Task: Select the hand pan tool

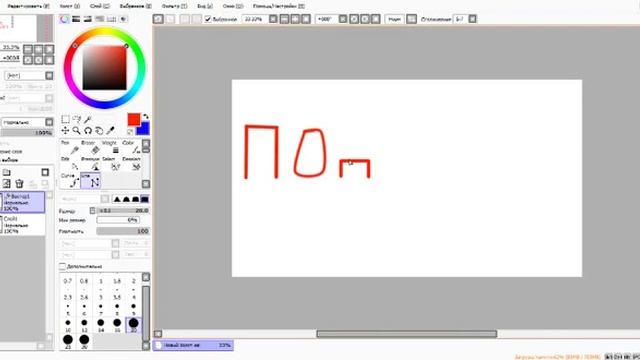Action: (x=99, y=131)
